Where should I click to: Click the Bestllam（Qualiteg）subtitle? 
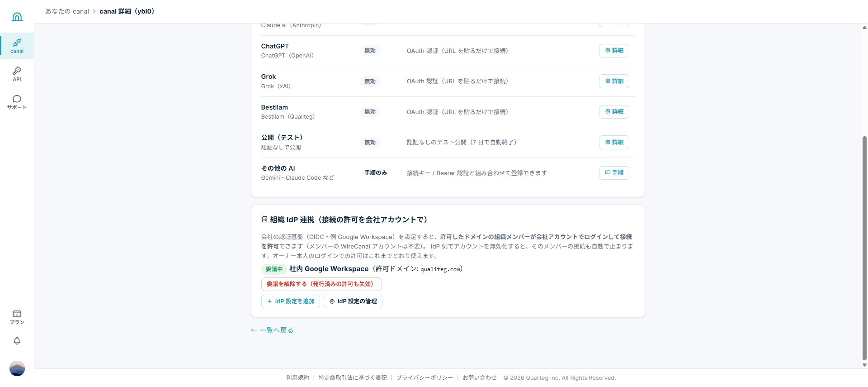[x=288, y=117]
